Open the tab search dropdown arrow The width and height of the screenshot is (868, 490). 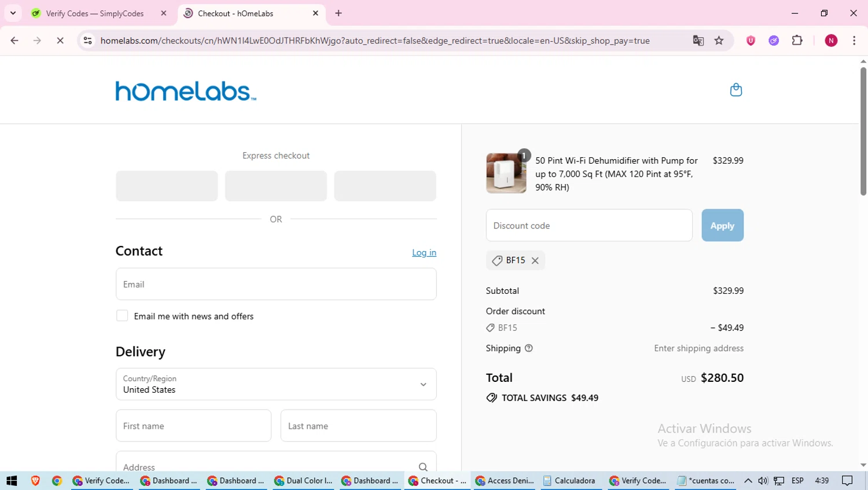pyautogui.click(x=13, y=13)
